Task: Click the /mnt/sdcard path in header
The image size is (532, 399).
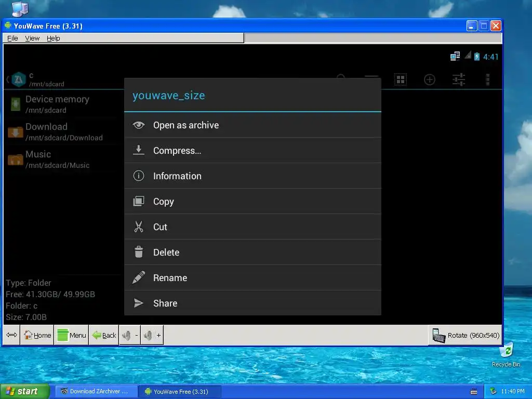Action: pos(46,84)
